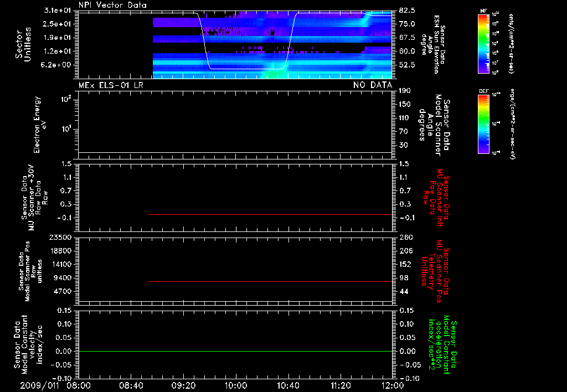Click the 3.1e+01 sector tick label
The width and height of the screenshot is (567, 392).
58,11
